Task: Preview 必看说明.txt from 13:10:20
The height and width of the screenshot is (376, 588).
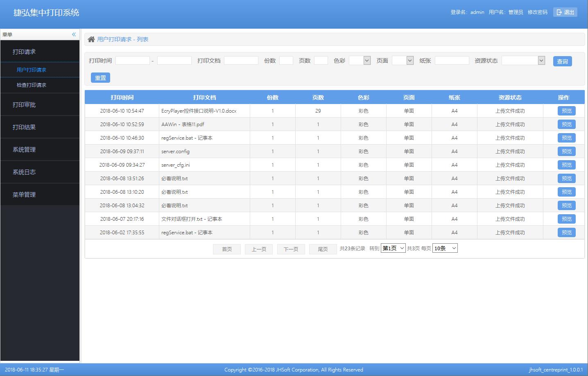Action: click(567, 192)
